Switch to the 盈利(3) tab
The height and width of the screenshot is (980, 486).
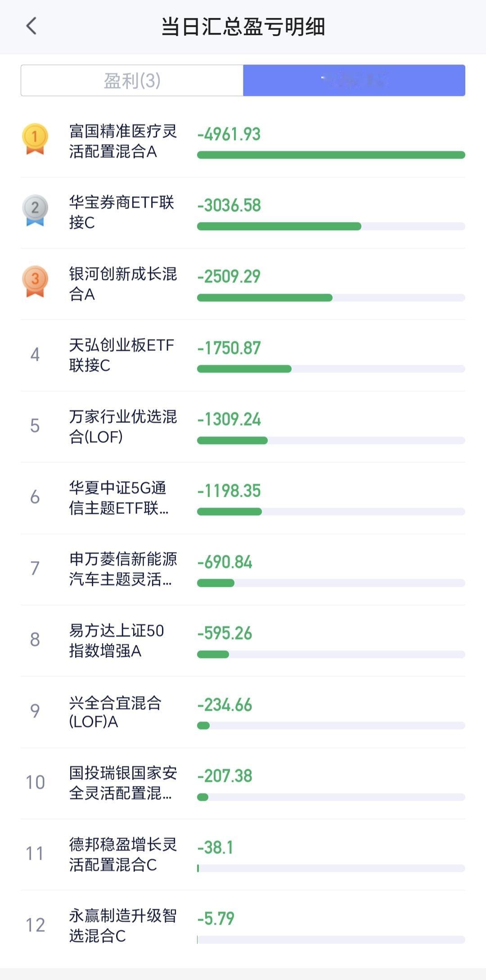[x=132, y=81]
